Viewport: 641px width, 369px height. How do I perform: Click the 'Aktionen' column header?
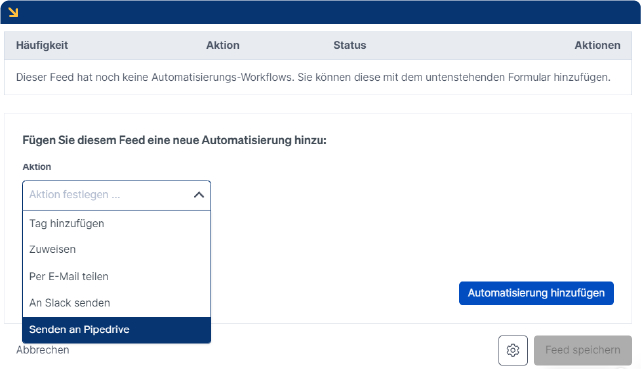[597, 45]
